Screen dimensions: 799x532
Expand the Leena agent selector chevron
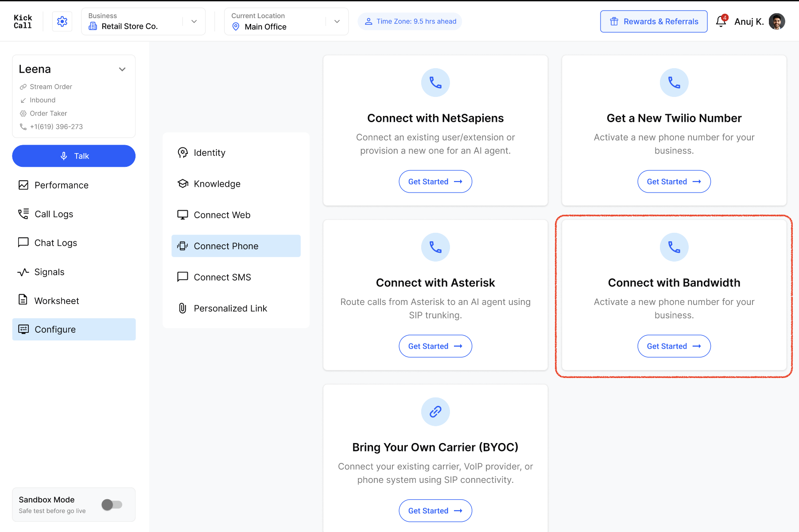coord(122,69)
